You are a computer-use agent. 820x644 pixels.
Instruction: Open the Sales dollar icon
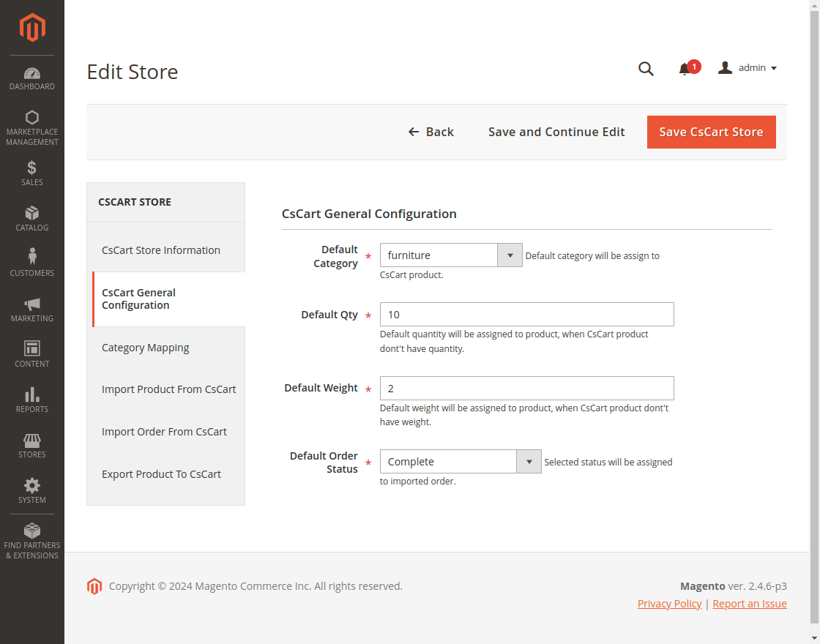32,168
